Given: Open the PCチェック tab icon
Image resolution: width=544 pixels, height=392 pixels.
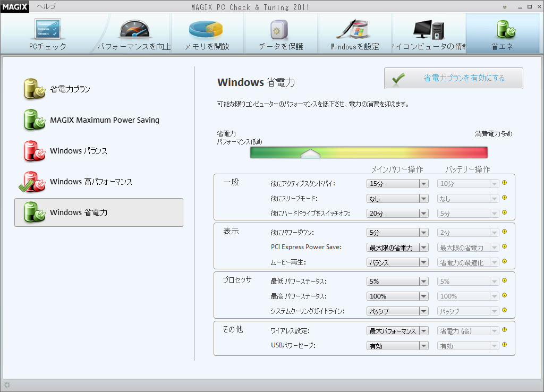Looking at the screenshot, I should 48,29.
